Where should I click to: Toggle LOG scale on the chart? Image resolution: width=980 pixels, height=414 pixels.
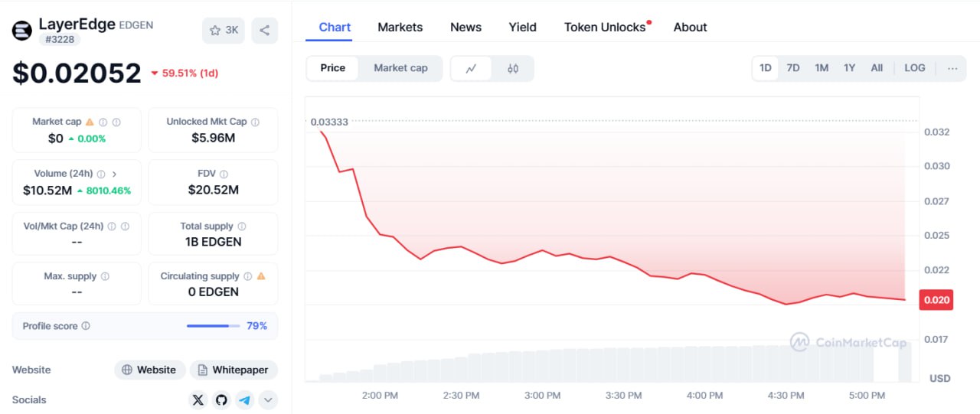915,68
